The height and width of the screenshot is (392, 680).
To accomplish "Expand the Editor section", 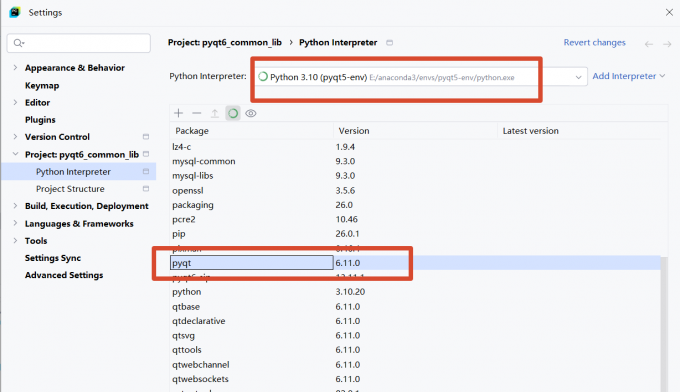I will click(x=15, y=102).
